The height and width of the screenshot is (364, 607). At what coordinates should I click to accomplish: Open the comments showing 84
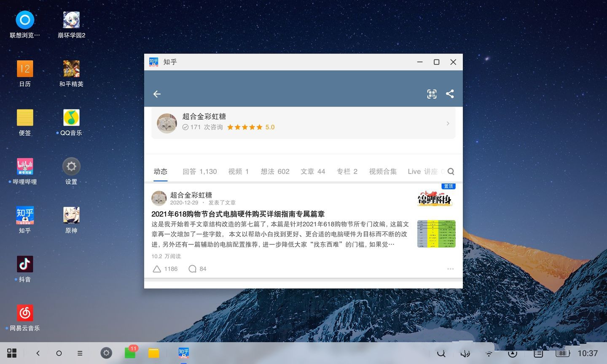click(197, 269)
